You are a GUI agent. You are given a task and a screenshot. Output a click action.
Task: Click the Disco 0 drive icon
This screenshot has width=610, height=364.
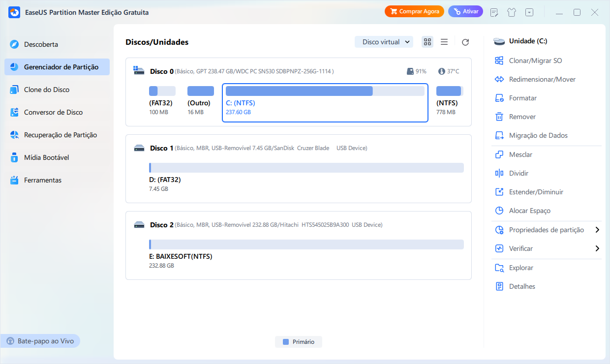(139, 71)
